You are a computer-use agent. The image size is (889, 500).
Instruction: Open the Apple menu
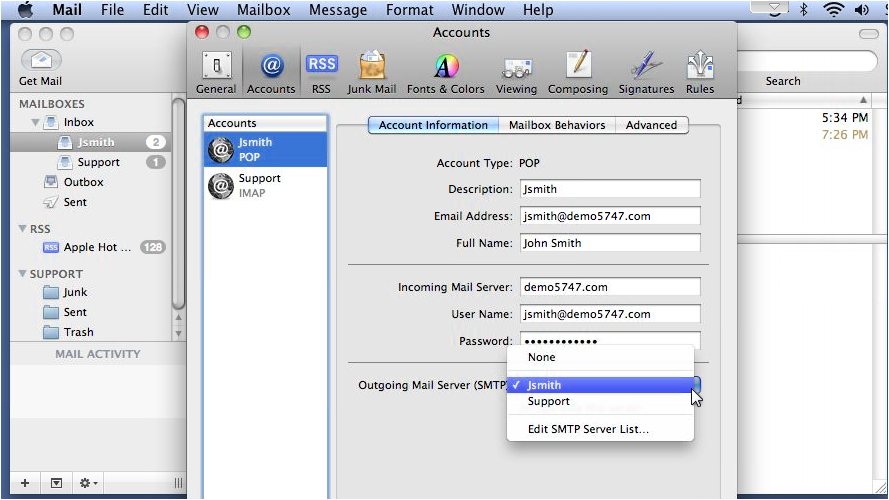(x=26, y=10)
